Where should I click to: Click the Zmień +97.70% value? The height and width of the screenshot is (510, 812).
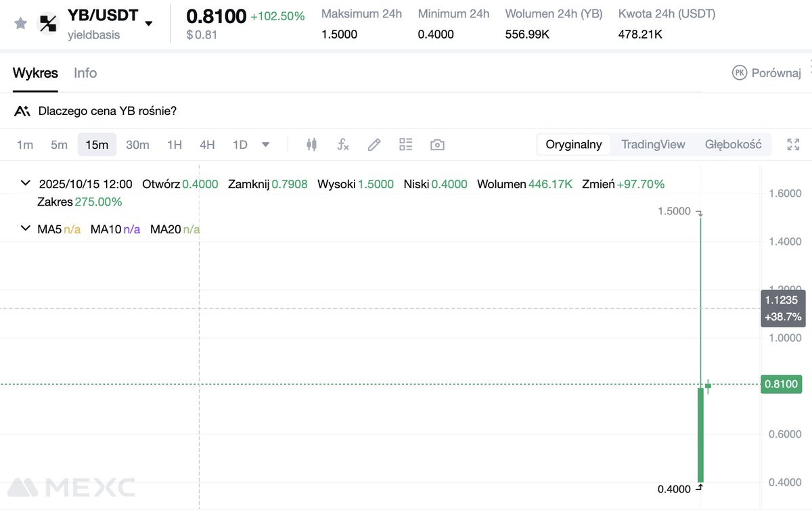640,184
